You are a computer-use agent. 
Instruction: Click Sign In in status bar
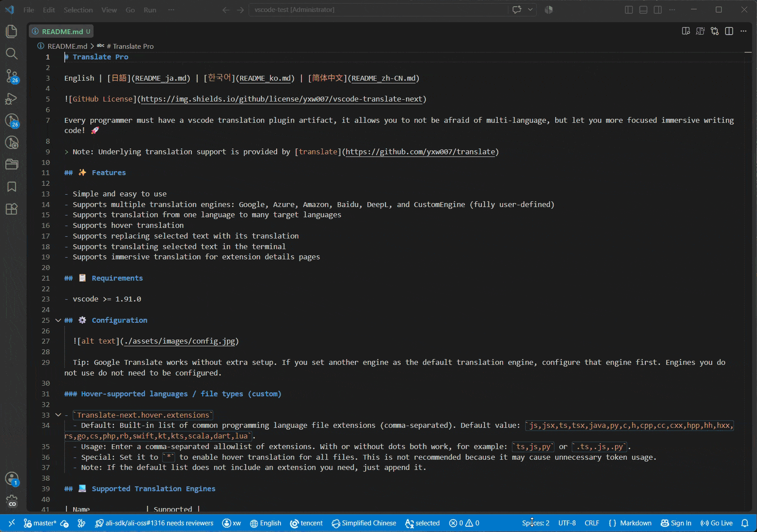(x=676, y=523)
